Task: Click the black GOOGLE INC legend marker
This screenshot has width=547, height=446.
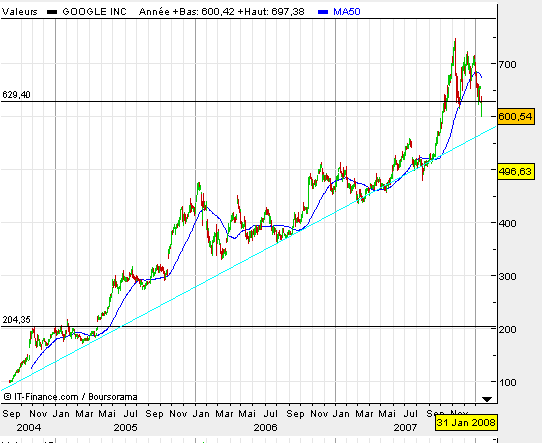Action: [x=52, y=12]
